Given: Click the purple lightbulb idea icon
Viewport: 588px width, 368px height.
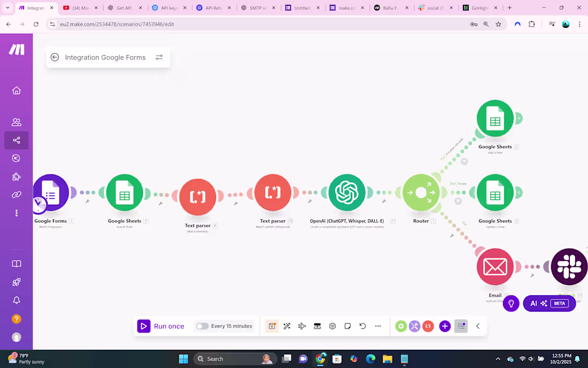Looking at the screenshot, I should tap(511, 303).
